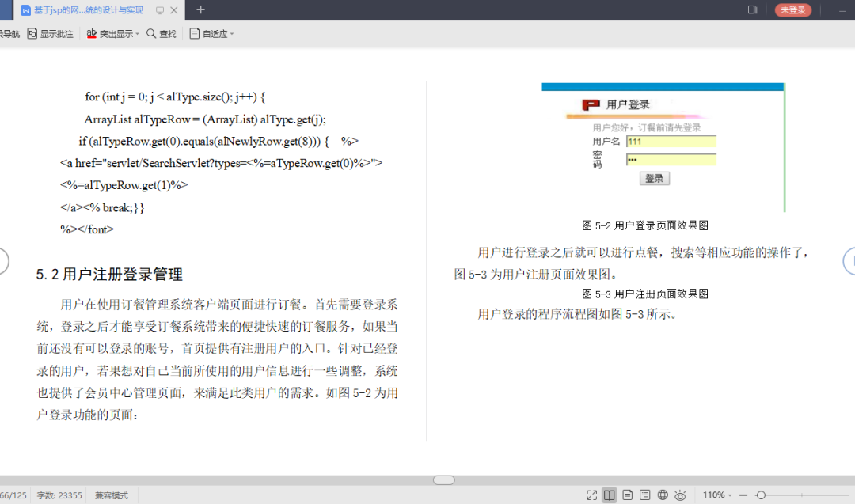This screenshot has width=855, height=504.
Task: Click the password field in login figure
Action: [671, 159]
